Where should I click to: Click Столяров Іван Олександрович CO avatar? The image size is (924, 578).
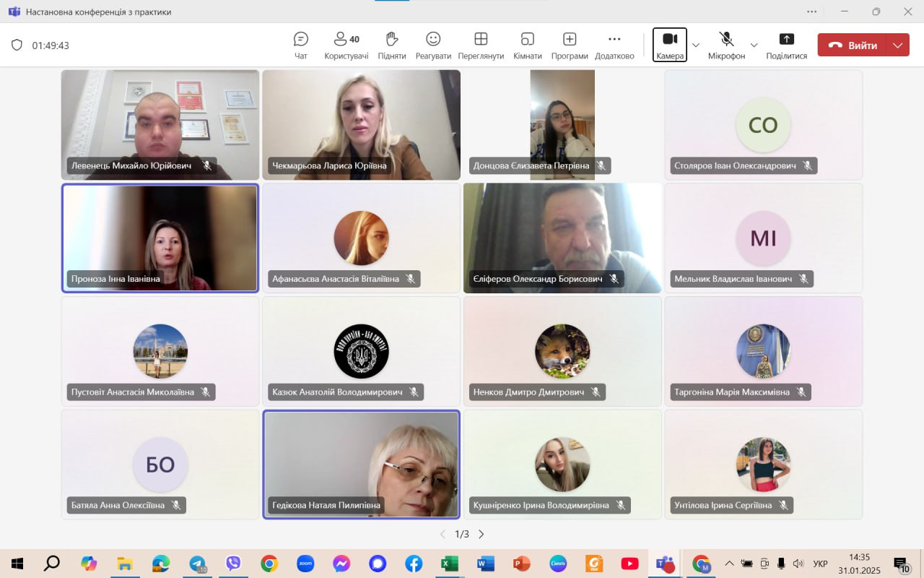pyautogui.click(x=763, y=125)
